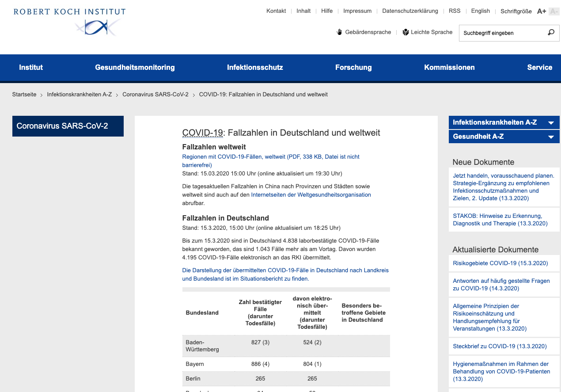Click the Berlin table row label

pyautogui.click(x=193, y=379)
